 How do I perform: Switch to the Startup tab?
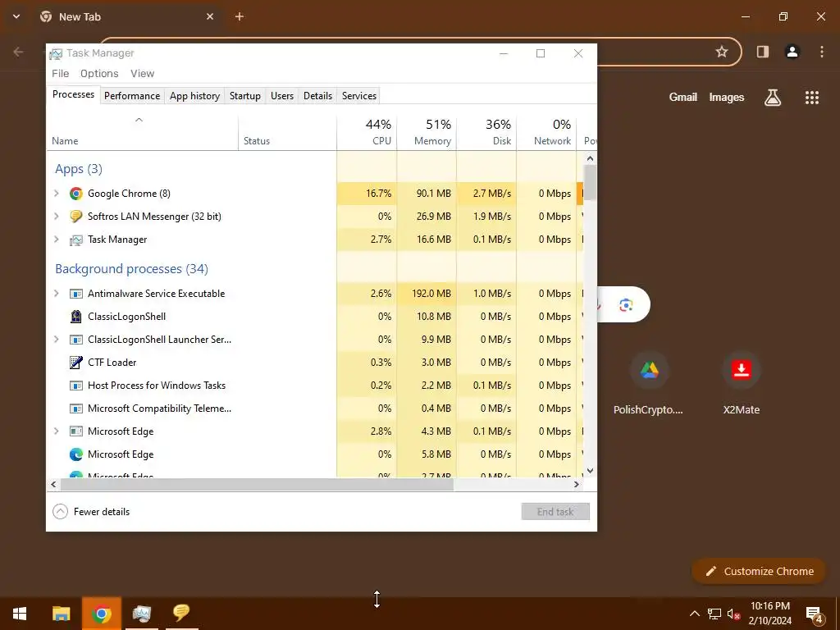point(244,96)
